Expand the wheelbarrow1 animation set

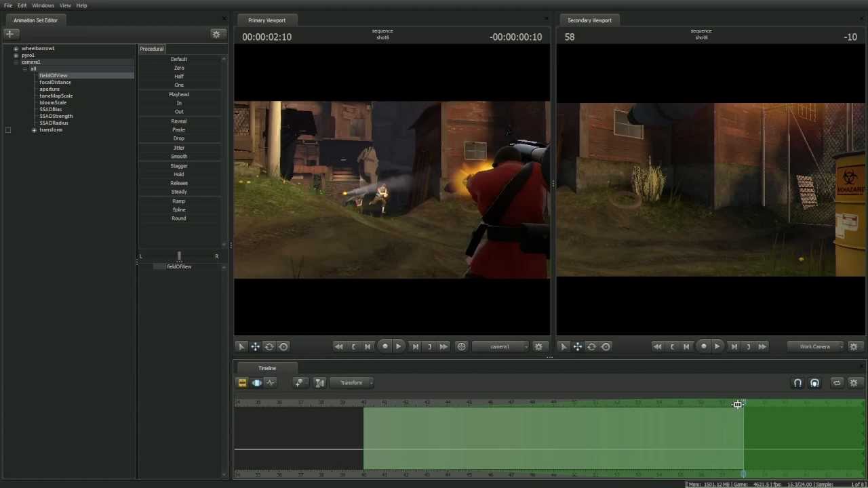pyautogui.click(x=16, y=49)
